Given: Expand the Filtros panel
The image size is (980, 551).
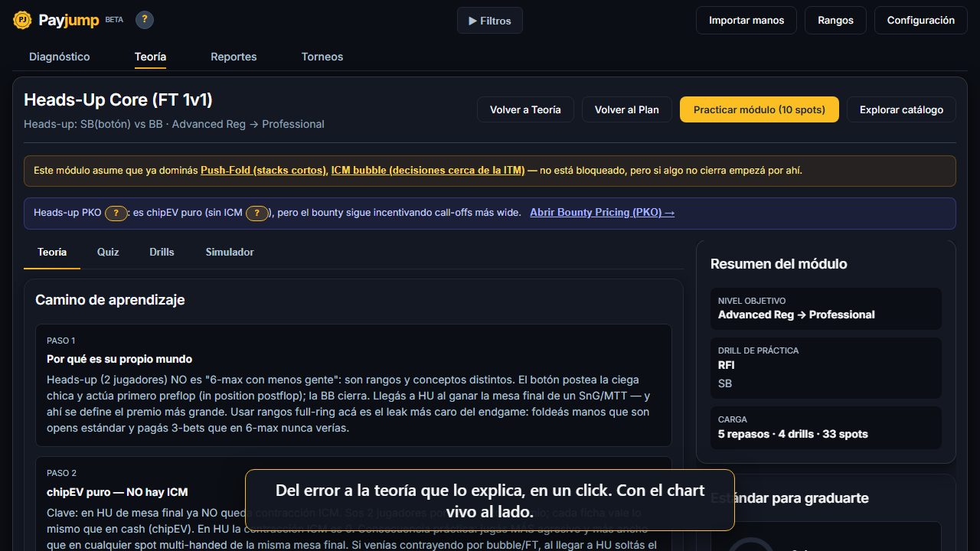Looking at the screenshot, I should point(490,21).
